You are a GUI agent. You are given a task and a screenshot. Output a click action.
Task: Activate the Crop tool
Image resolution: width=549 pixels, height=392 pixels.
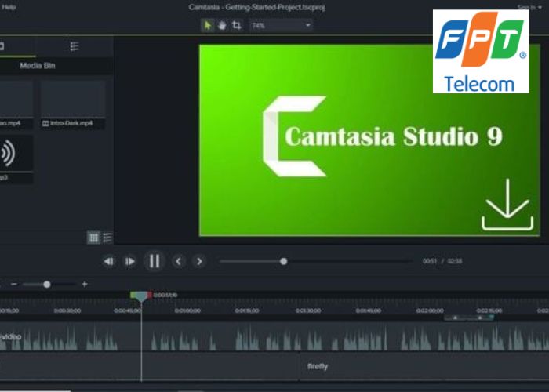pos(236,25)
